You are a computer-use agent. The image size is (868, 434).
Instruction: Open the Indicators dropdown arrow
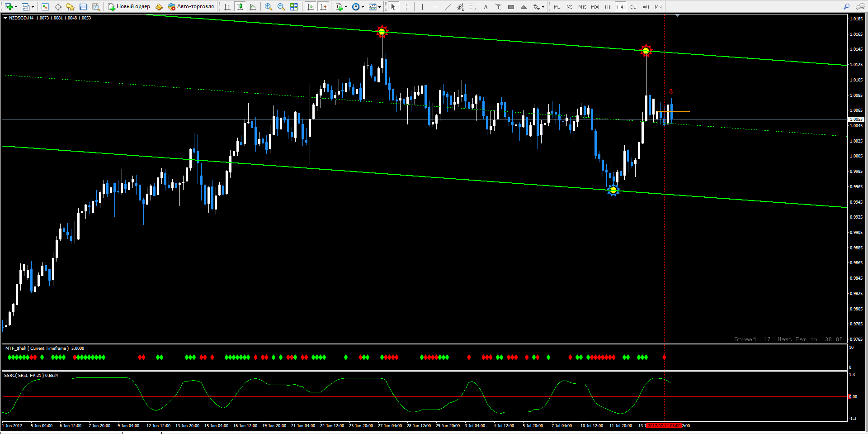click(x=346, y=7)
